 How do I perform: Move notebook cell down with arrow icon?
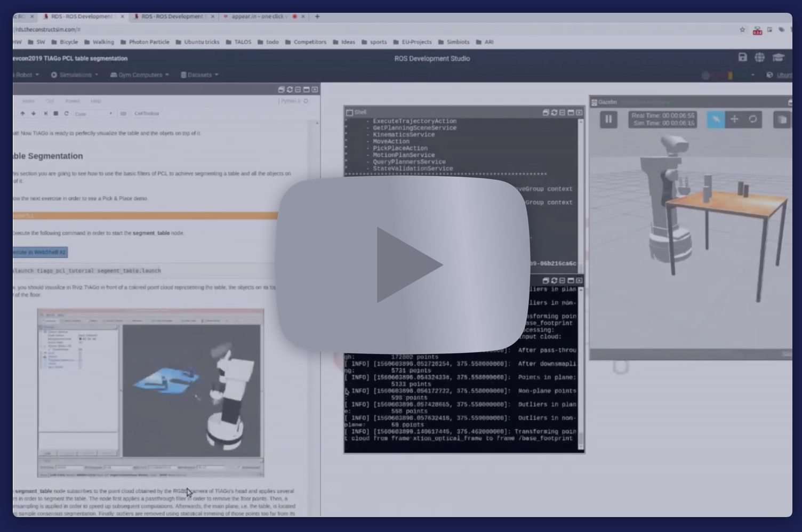coord(34,114)
